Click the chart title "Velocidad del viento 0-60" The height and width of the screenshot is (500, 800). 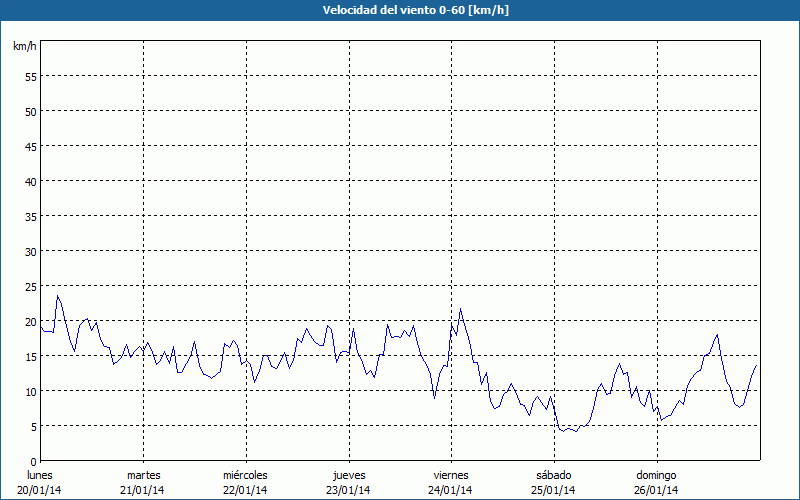click(x=400, y=11)
